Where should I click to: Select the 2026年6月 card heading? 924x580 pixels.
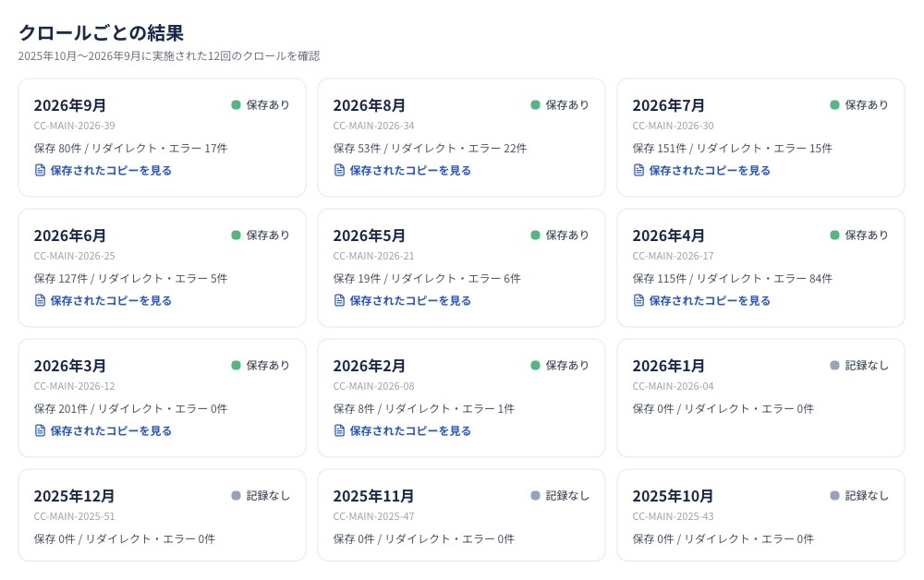(69, 236)
